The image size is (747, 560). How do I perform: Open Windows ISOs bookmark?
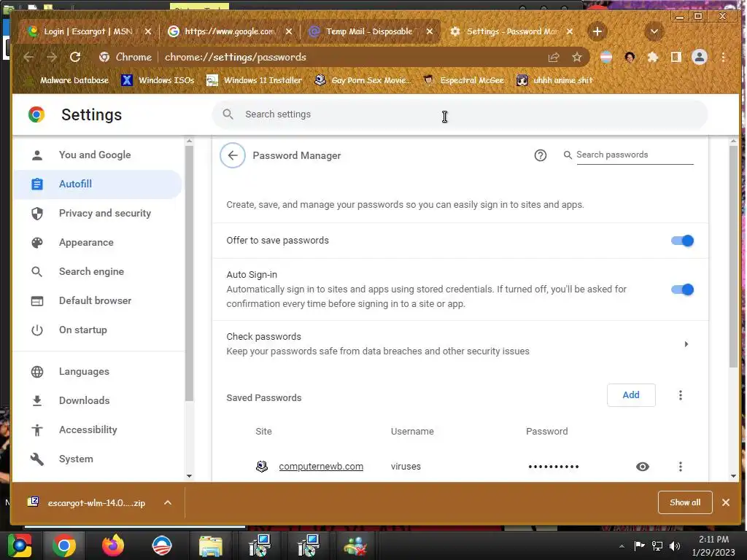[x=158, y=80]
